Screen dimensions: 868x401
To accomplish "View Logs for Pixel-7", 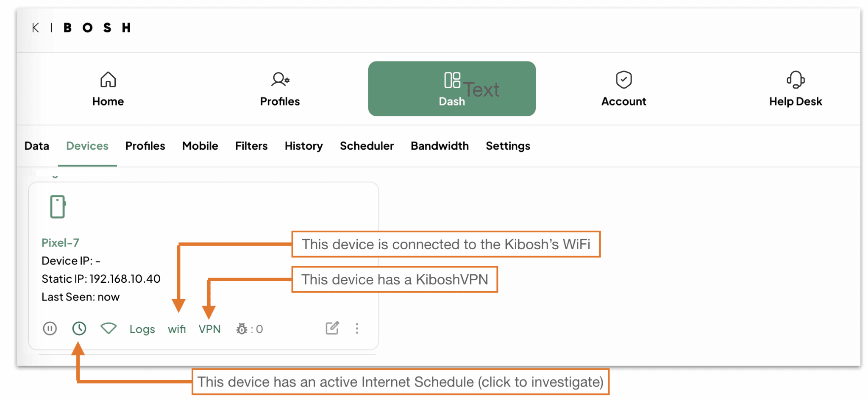I will pos(142,329).
